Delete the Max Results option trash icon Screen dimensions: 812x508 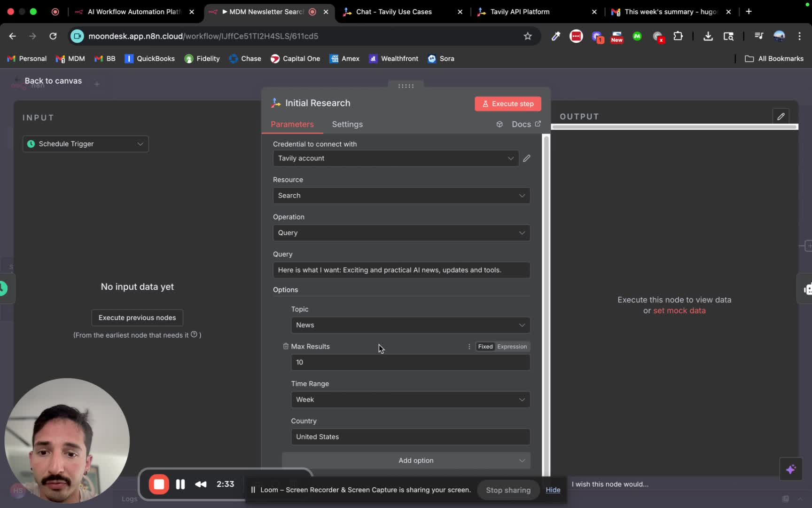pyautogui.click(x=285, y=347)
